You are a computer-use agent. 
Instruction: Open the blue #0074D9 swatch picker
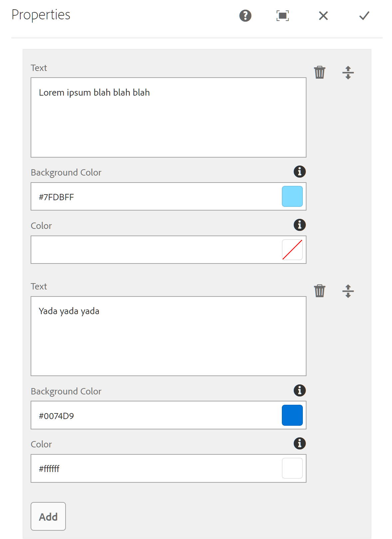coord(292,415)
